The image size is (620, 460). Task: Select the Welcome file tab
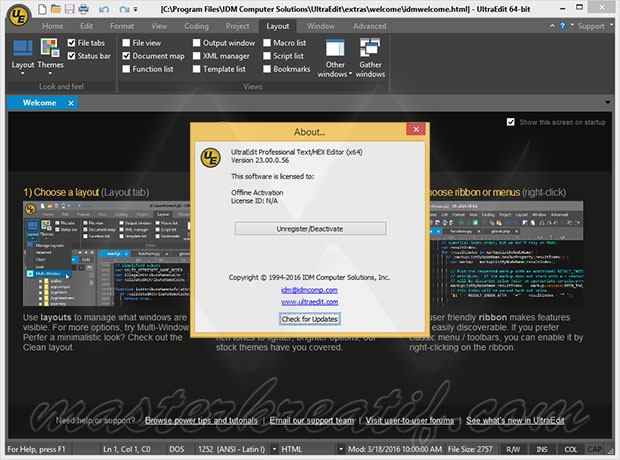tap(39, 103)
